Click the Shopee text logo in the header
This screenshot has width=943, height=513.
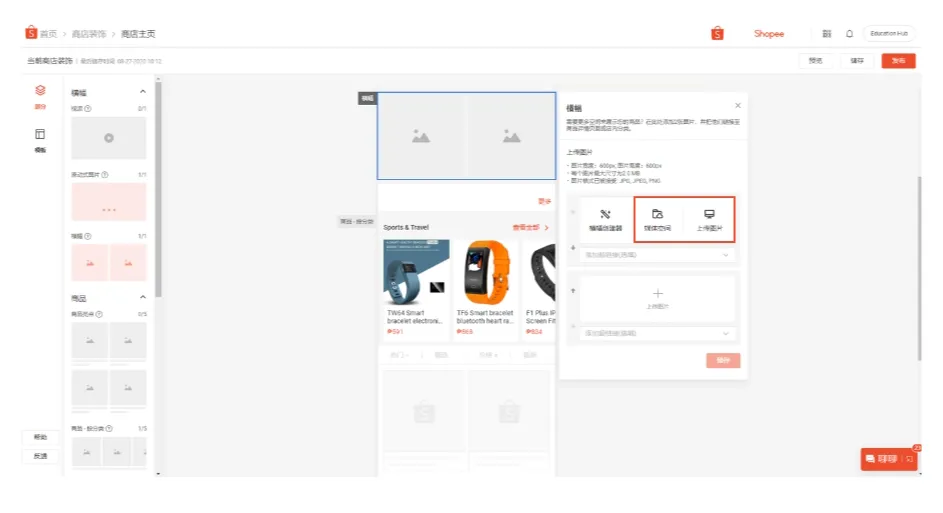point(769,34)
